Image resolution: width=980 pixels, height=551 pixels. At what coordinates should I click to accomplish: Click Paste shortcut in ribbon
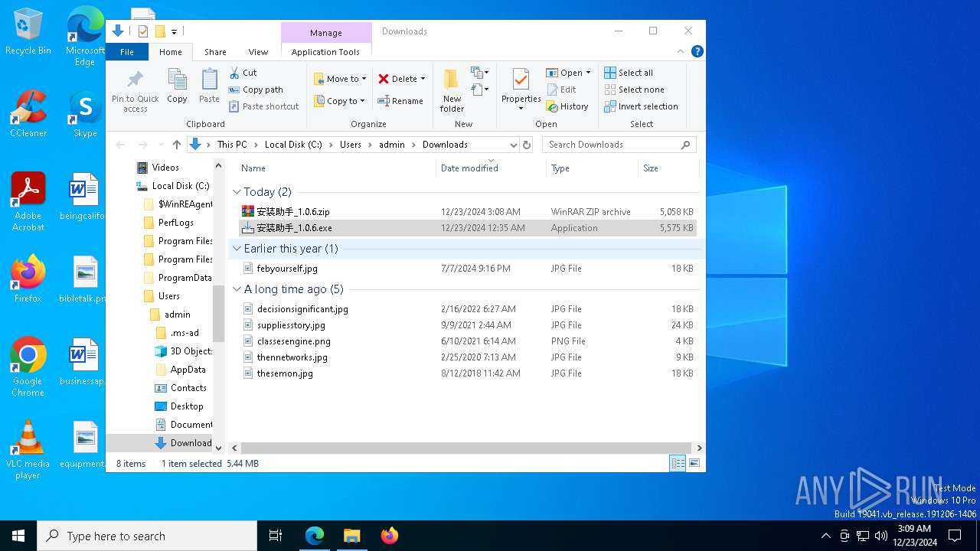coord(263,106)
